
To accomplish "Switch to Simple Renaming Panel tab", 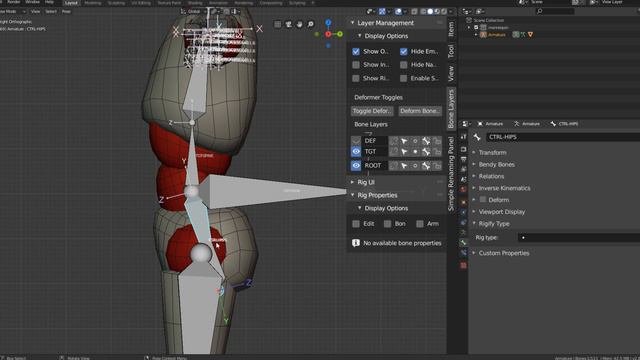I will (x=451, y=174).
